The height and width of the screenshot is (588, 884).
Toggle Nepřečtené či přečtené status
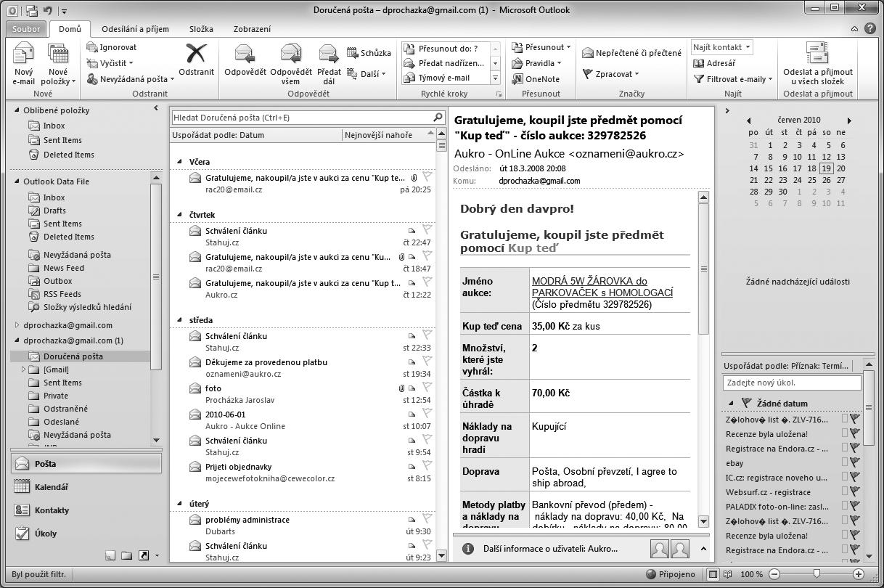[631, 53]
